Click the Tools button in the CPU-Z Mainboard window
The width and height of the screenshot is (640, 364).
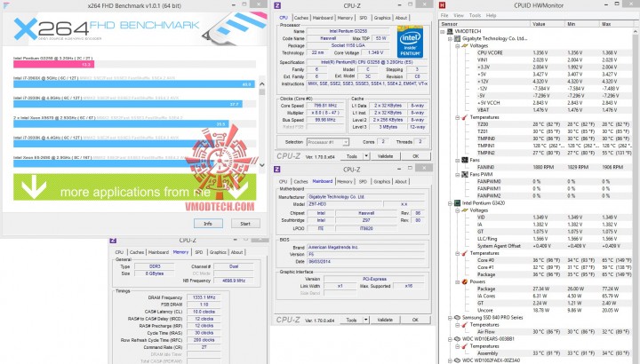[351, 320]
